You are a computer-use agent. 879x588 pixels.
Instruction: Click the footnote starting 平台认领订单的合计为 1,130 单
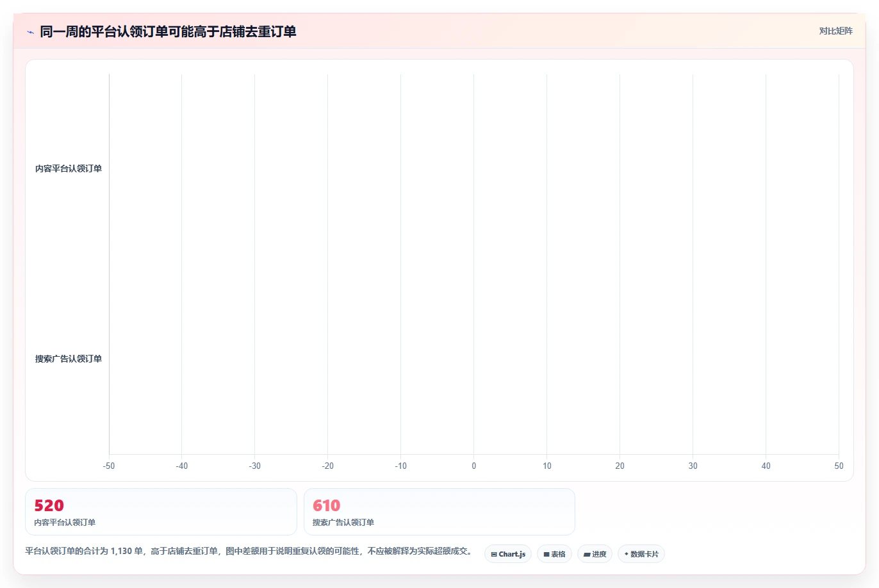[x=249, y=551]
